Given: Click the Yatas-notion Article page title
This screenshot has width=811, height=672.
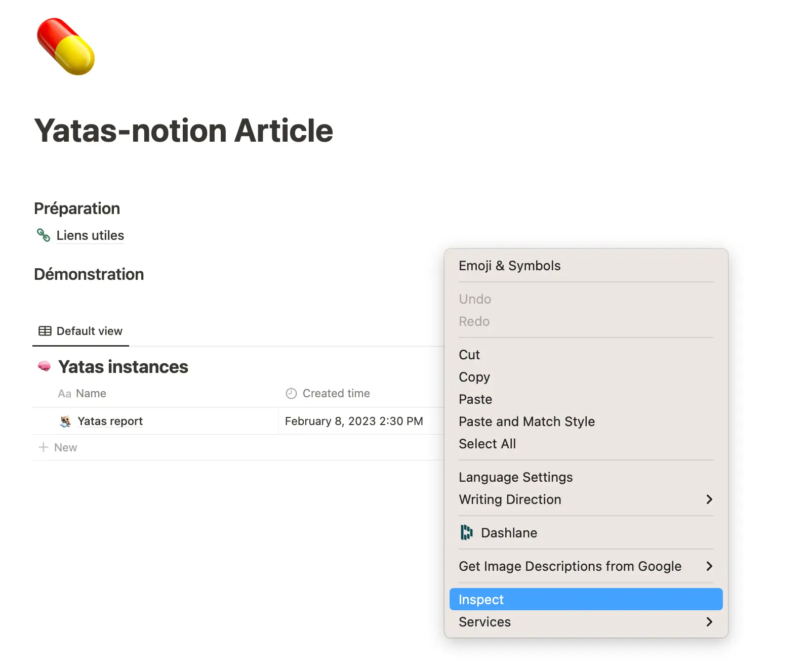Looking at the screenshot, I should point(183,131).
